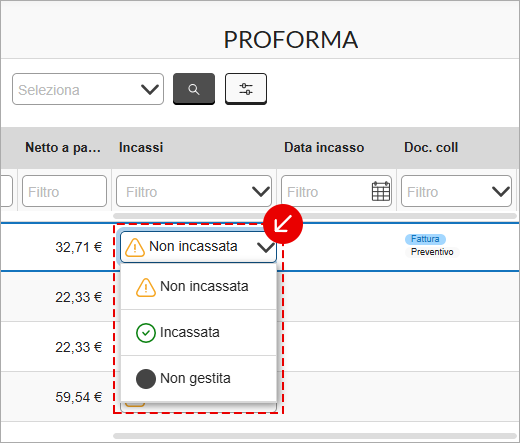520x443 pixels.
Task: Select Incassata from the status list
Action: [x=198, y=333]
